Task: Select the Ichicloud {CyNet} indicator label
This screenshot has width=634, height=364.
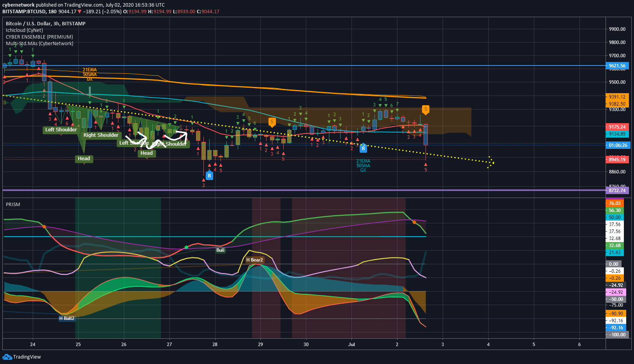Action: coord(24,30)
